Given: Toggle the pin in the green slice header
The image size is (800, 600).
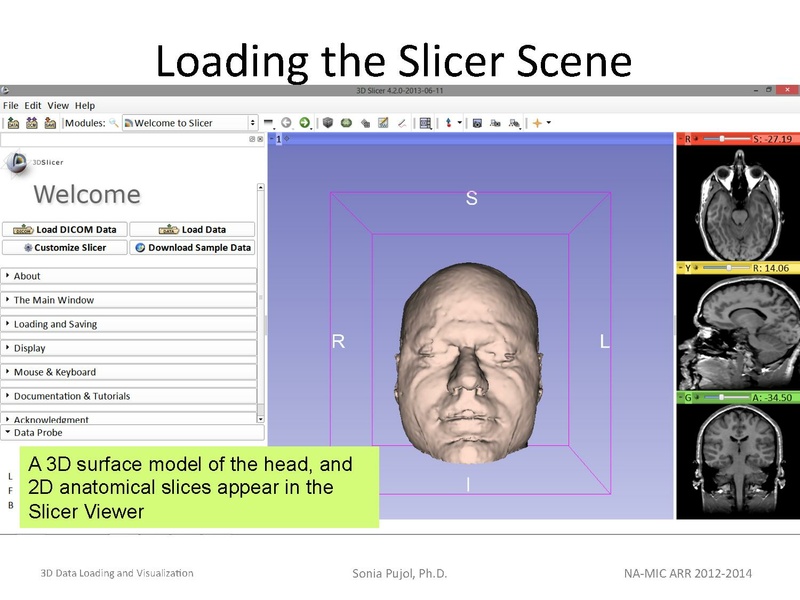Looking at the screenshot, I should point(680,397).
